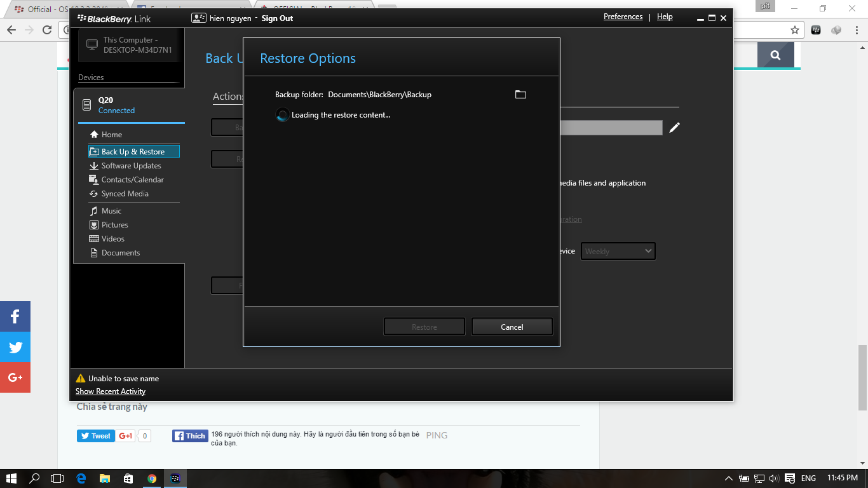Open Task View on taskbar
The image size is (868, 488).
click(57, 478)
